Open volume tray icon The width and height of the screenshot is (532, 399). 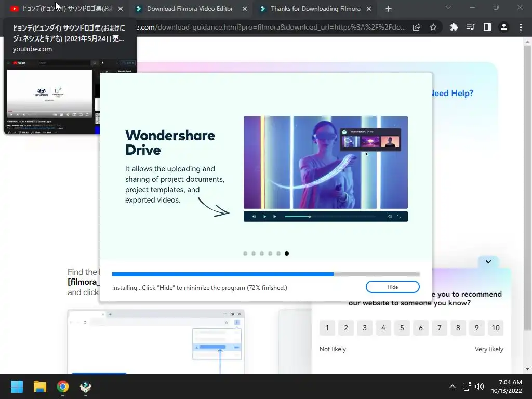pos(480,387)
